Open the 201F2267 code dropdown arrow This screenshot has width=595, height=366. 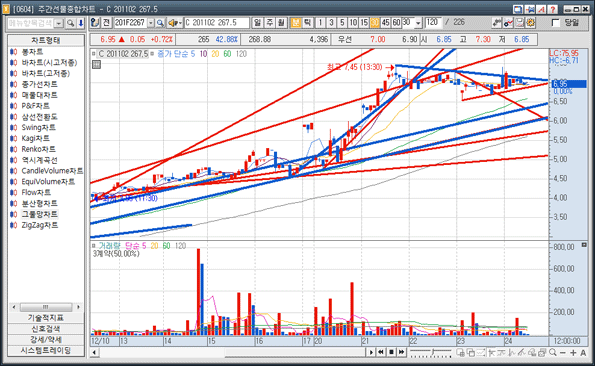point(151,23)
